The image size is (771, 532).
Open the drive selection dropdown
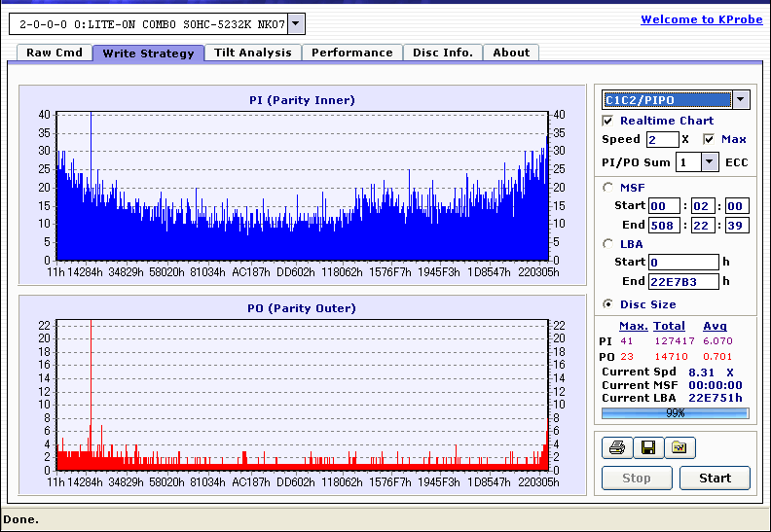[296, 24]
